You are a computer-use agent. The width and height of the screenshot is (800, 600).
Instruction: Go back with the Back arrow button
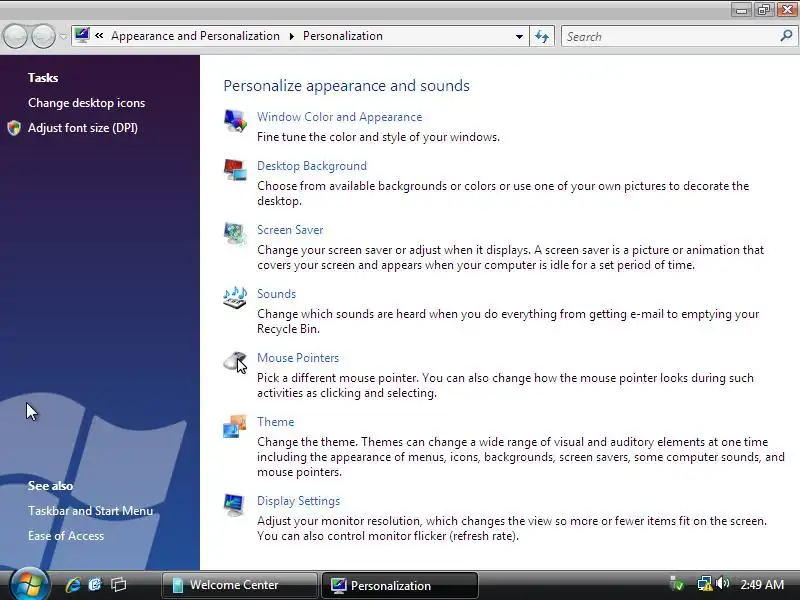click(15, 36)
